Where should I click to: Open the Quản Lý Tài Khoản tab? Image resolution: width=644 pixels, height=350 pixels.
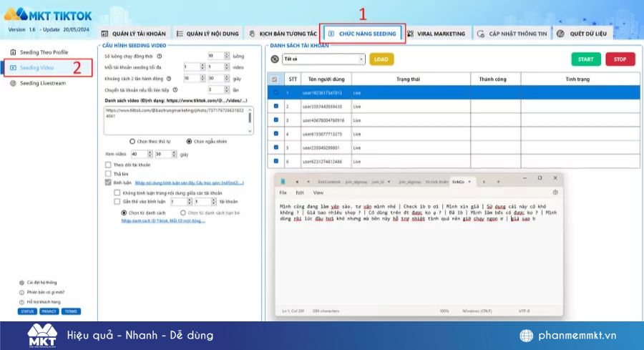point(134,34)
